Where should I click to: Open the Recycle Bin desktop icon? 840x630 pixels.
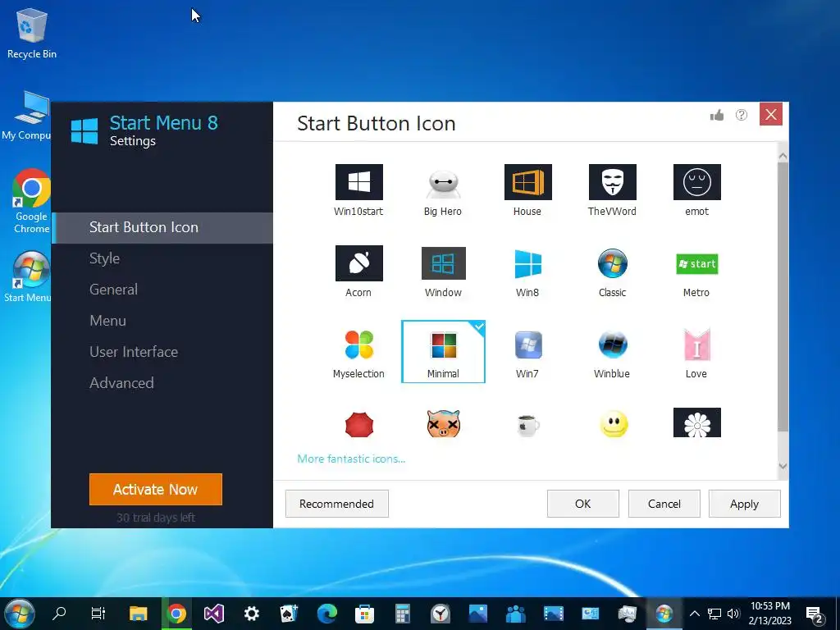pyautogui.click(x=32, y=33)
